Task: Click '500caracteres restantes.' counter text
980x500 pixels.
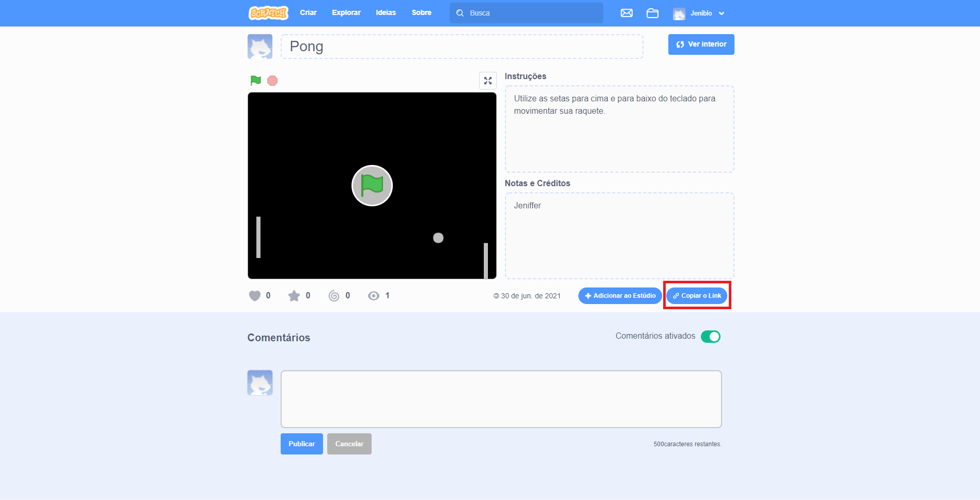Action: click(687, 444)
